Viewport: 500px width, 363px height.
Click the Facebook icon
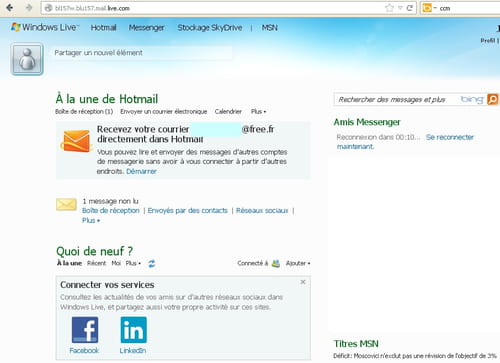coord(85,330)
